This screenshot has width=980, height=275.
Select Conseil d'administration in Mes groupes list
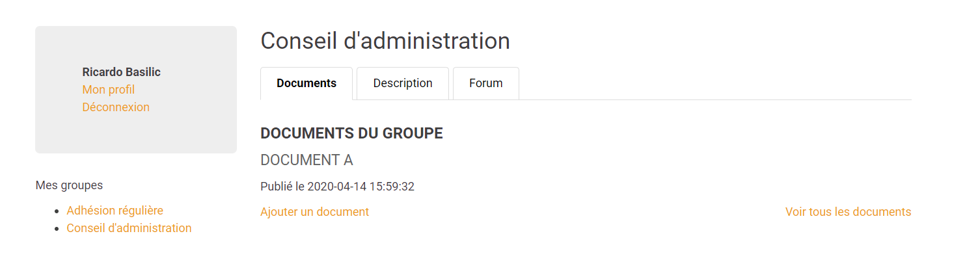tap(129, 228)
